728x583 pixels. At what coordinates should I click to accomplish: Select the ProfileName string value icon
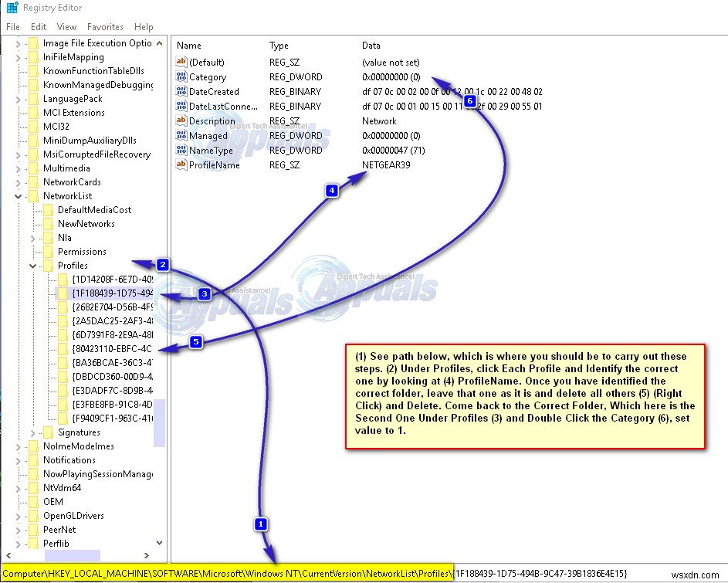(x=181, y=165)
